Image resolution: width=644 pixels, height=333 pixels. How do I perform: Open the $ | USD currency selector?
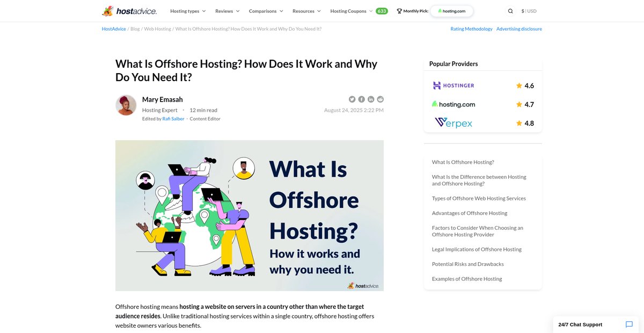529,11
